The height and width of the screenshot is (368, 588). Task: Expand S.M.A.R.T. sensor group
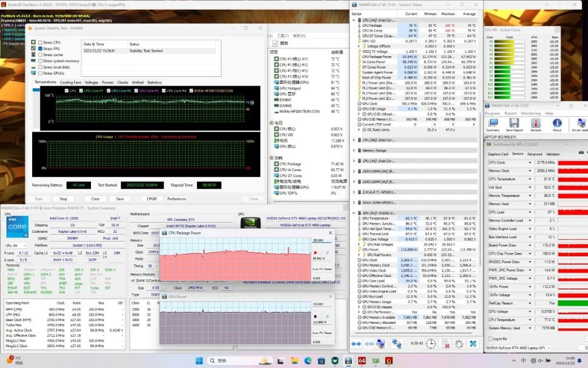coord(354,192)
